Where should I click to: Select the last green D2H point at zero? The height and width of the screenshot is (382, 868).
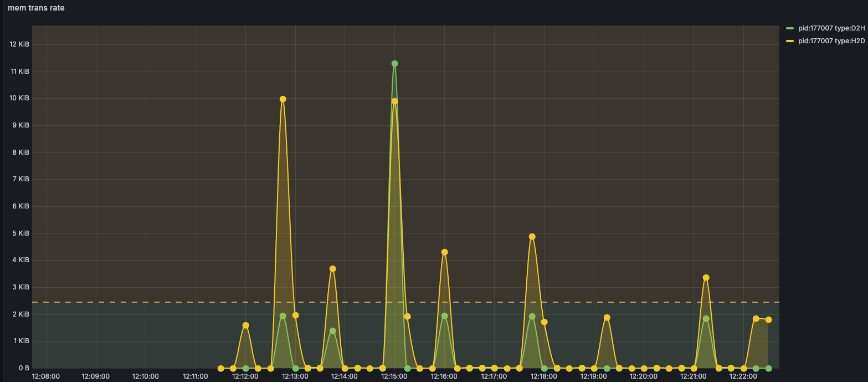tap(768, 368)
